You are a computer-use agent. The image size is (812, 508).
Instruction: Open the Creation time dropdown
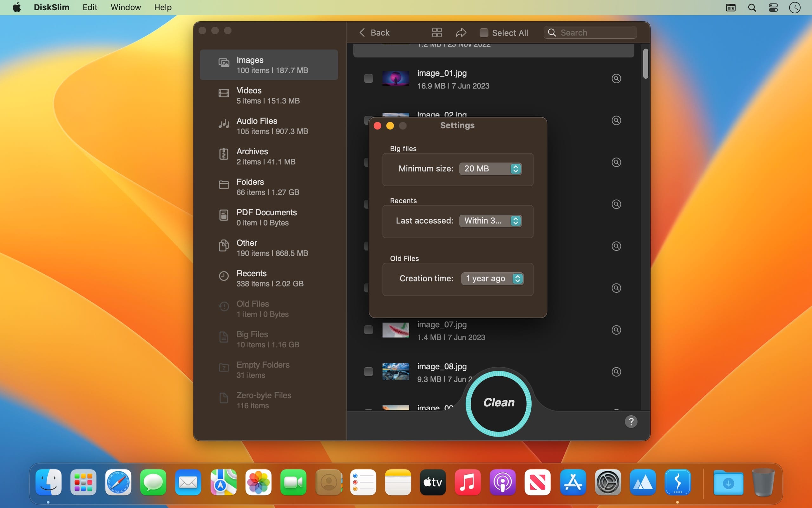point(492,278)
